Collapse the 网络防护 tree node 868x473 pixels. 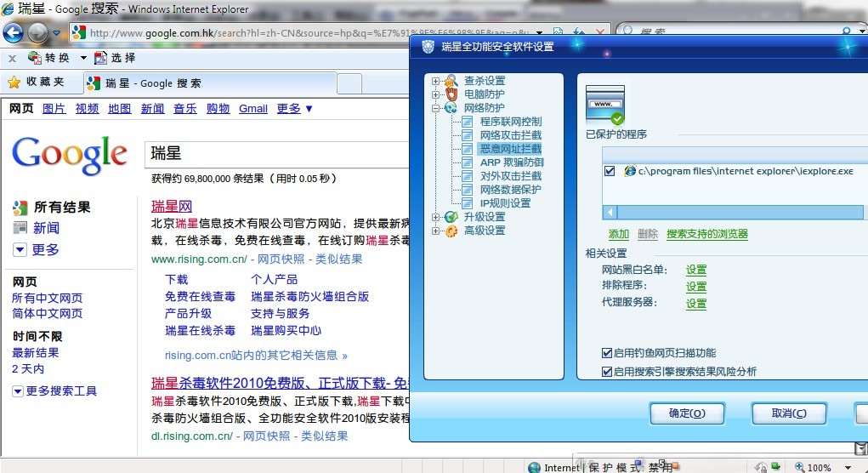click(435, 108)
